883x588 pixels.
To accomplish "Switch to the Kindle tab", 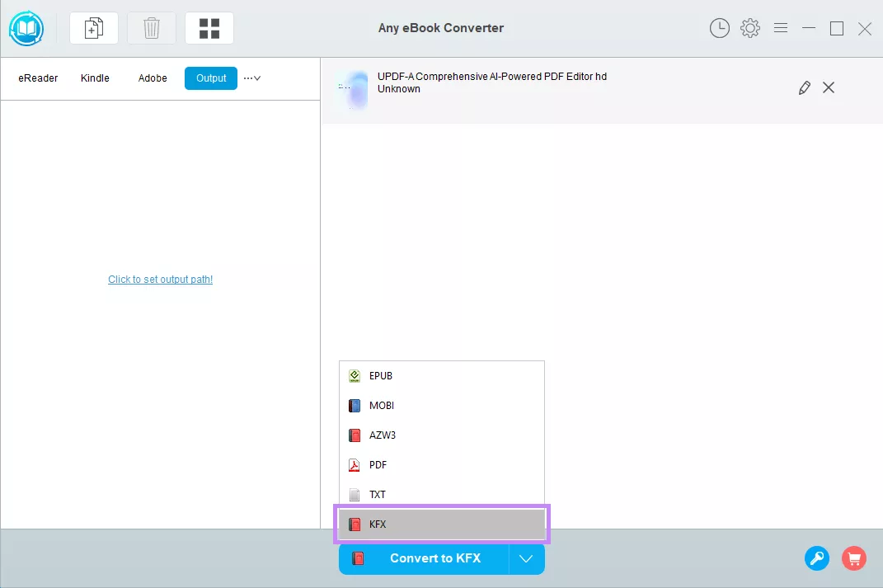I will pyautogui.click(x=95, y=78).
